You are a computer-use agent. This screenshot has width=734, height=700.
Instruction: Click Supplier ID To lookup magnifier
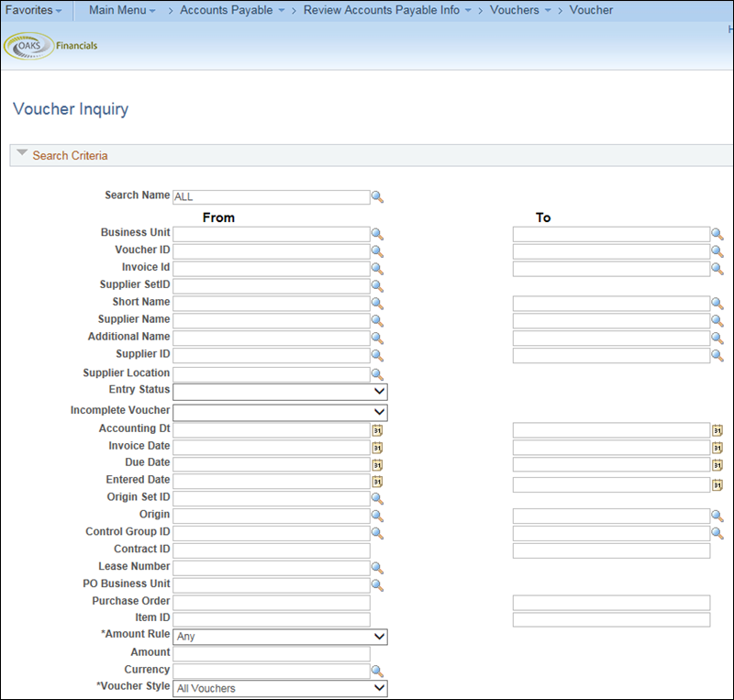[717, 355]
